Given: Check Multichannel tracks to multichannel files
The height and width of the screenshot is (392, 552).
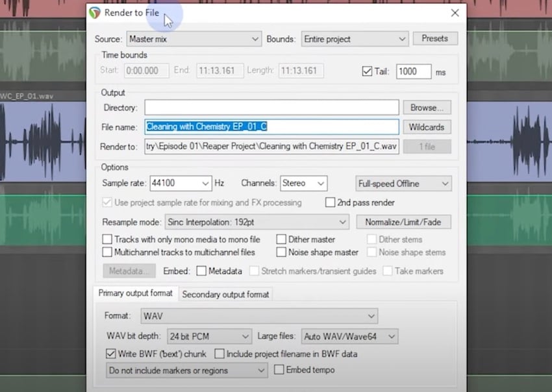Looking at the screenshot, I should tap(107, 252).
